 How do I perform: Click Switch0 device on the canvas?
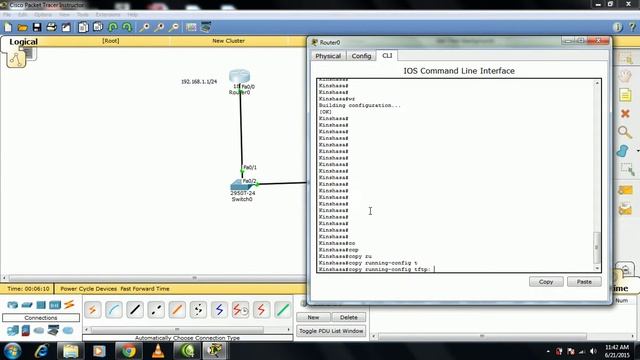[242, 185]
